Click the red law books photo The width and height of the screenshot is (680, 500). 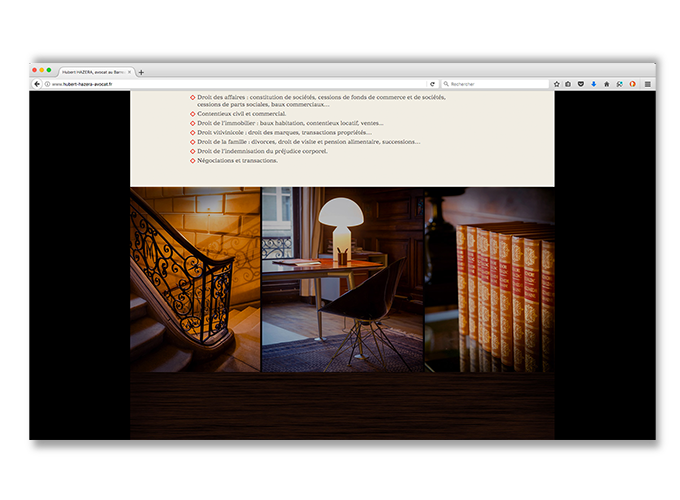pyautogui.click(x=490, y=280)
